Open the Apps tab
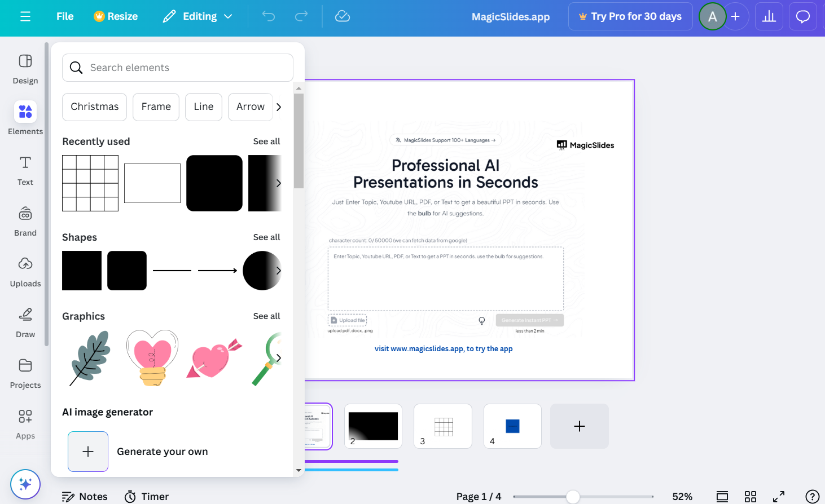 coord(25,425)
